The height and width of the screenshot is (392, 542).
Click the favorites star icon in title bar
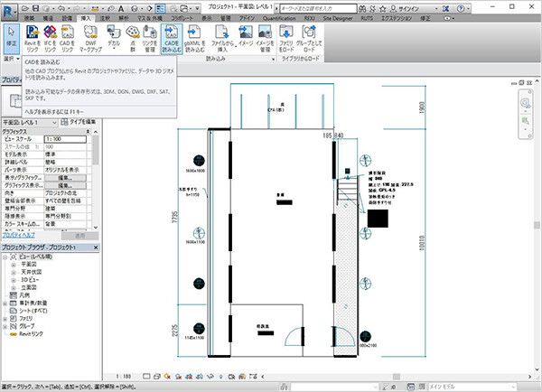383,9
